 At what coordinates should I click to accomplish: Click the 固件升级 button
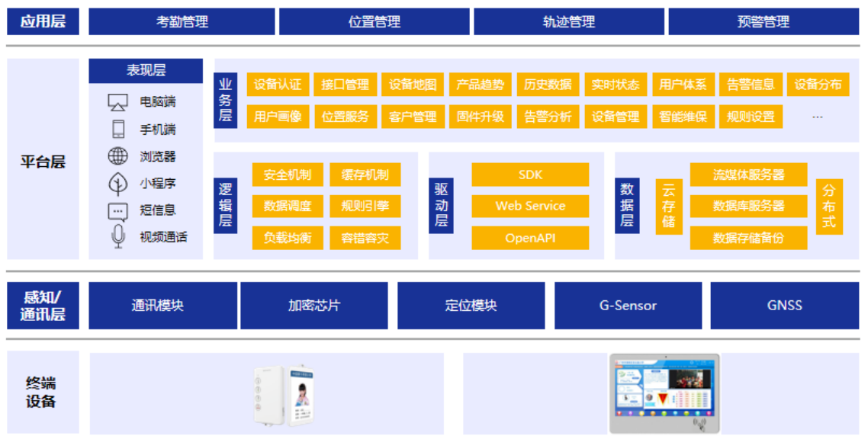481,117
